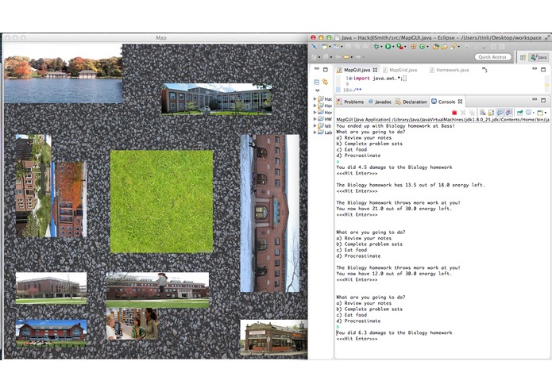Minimize the Package Explorer view
Image resolution: width=552 pixels, height=392 pixels.
click(317, 69)
